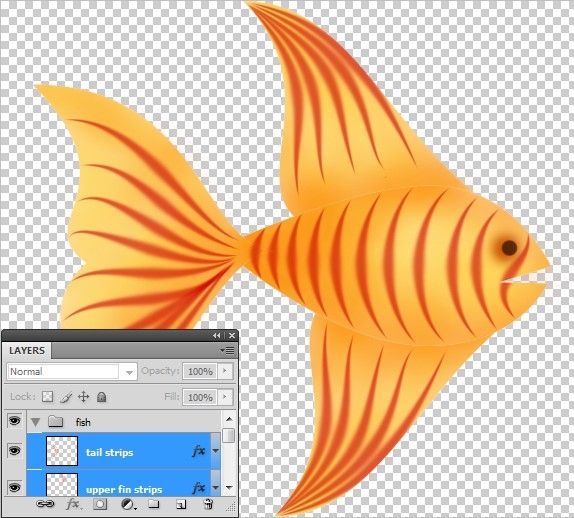Collapse the panel with double arrows
574x518 pixels.
click(217, 335)
